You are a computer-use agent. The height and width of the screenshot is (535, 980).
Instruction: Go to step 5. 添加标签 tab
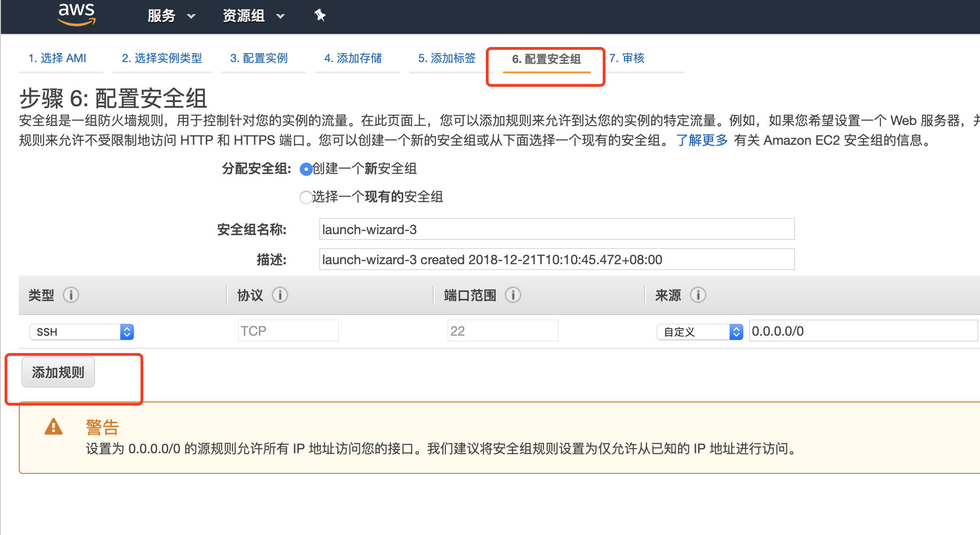[447, 58]
